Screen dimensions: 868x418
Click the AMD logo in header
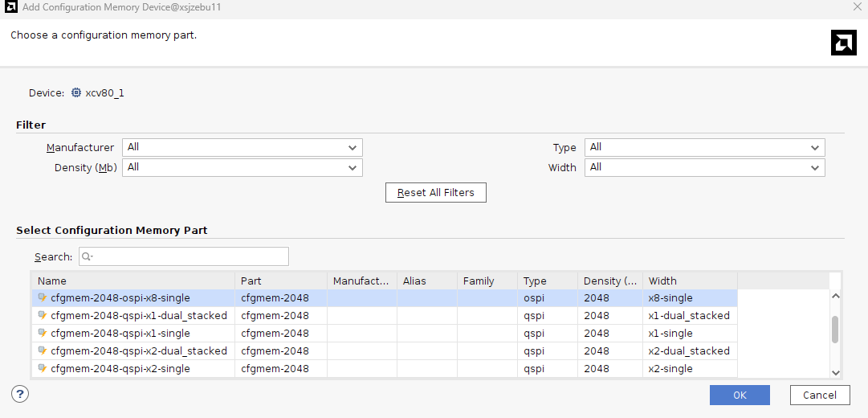[x=843, y=43]
